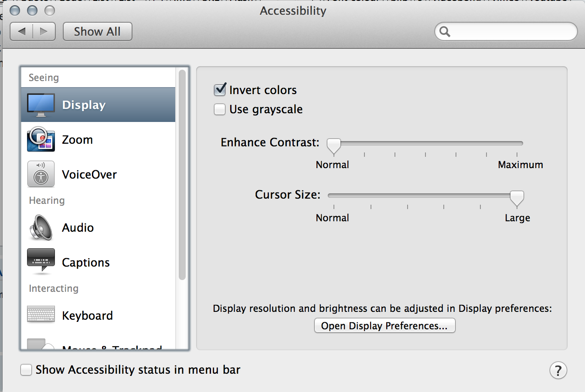Select the Display monitor icon in sidebar
Screen dimensions: 585x392
(x=41, y=105)
